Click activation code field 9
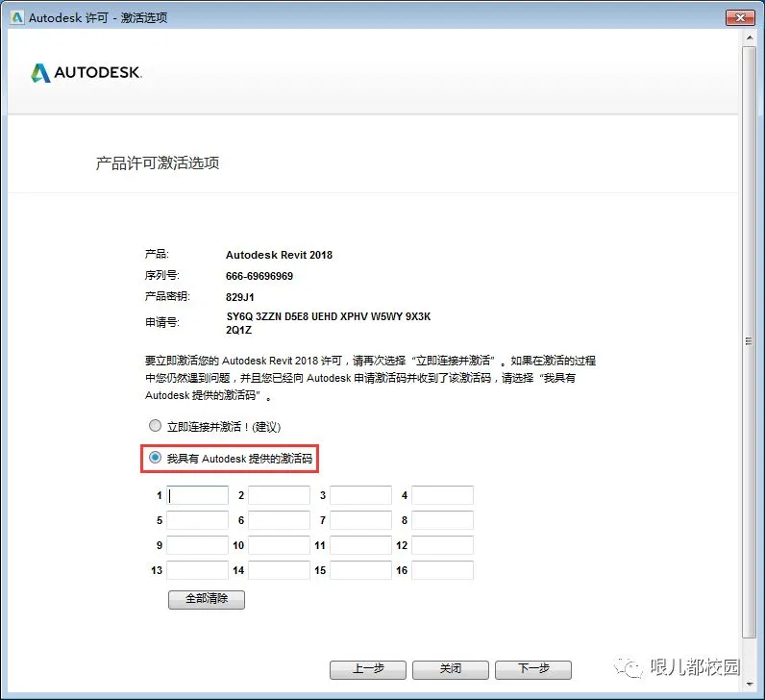 pos(198,545)
